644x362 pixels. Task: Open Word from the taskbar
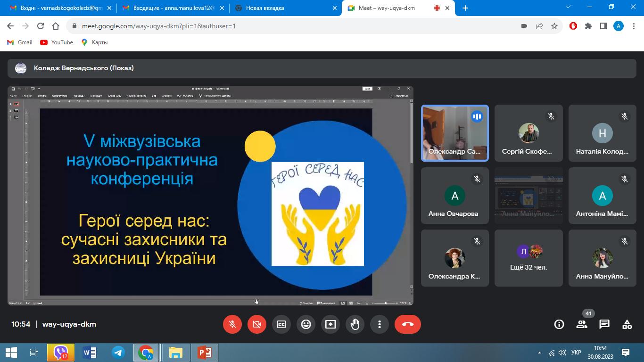(x=89, y=353)
